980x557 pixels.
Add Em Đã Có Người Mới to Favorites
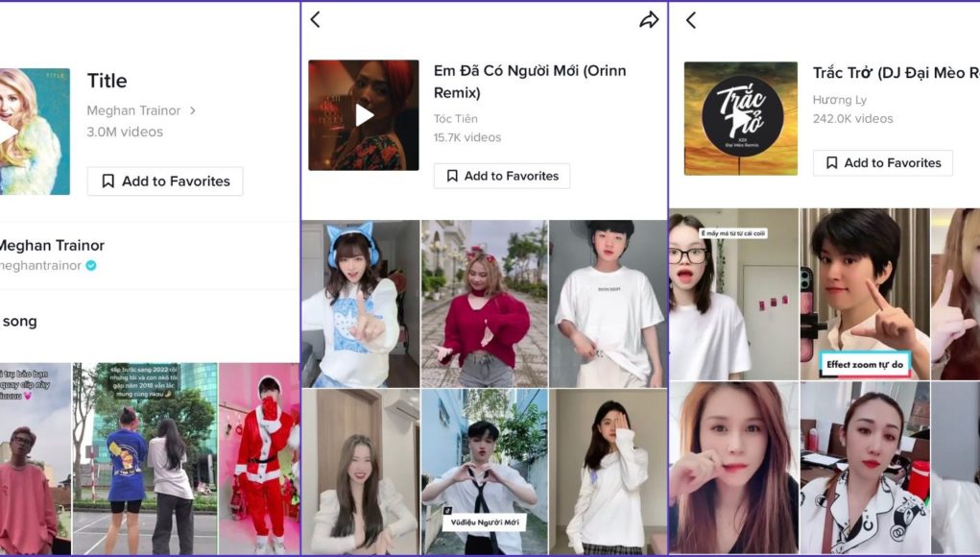(502, 177)
